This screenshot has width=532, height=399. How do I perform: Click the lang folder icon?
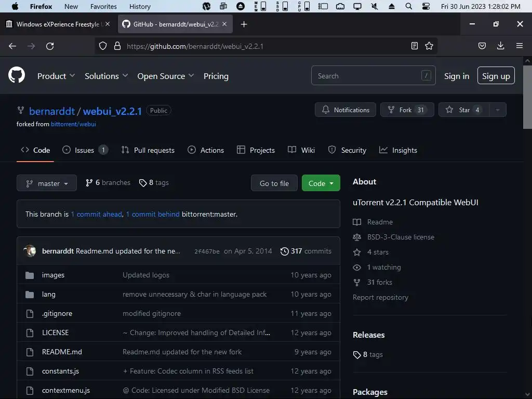pos(30,295)
